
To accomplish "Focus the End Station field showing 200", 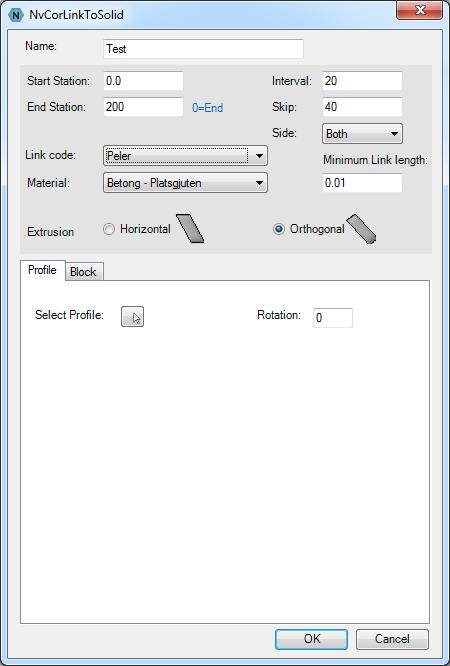I will pos(144,107).
